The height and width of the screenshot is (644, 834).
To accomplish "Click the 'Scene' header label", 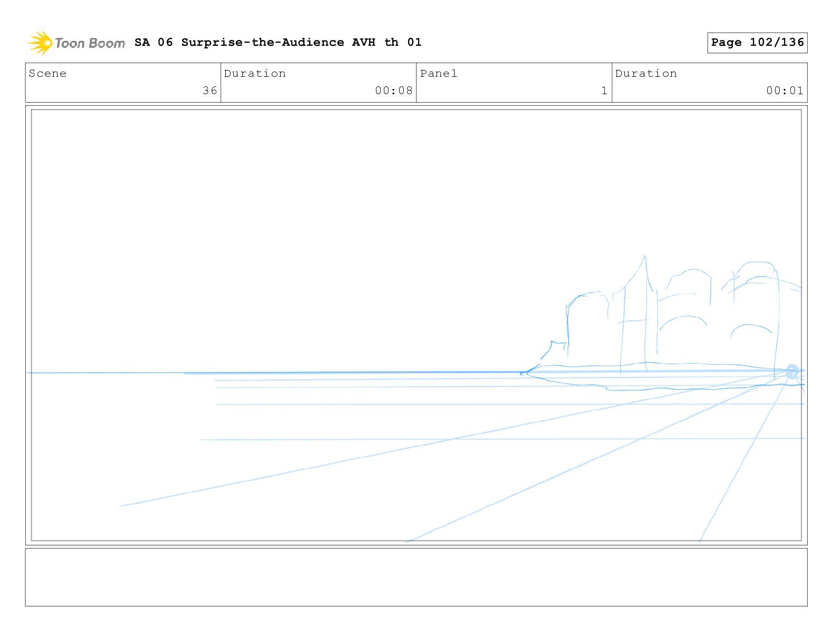I will tap(47, 73).
